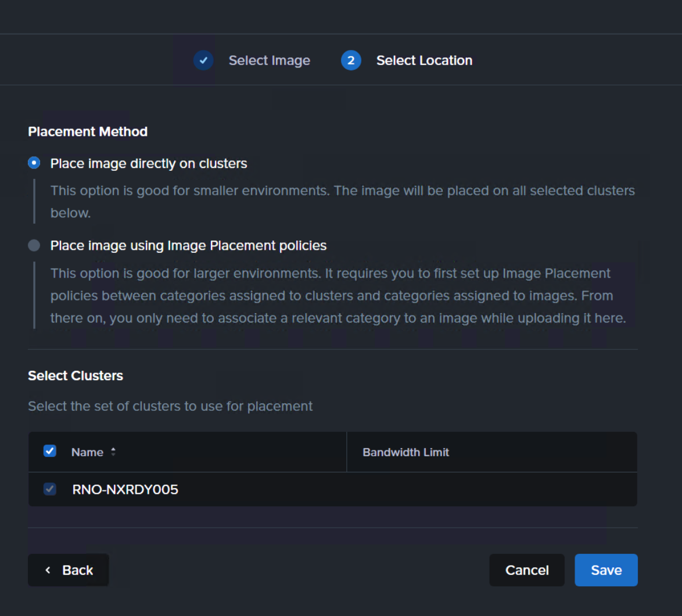Click the RNO-NXRDY005 cluster row

point(333,489)
